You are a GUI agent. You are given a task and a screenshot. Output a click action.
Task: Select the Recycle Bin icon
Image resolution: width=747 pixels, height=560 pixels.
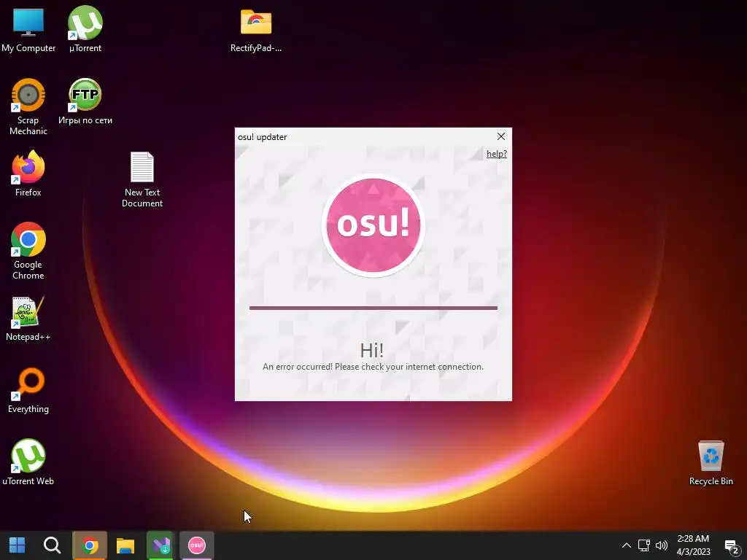point(711,463)
